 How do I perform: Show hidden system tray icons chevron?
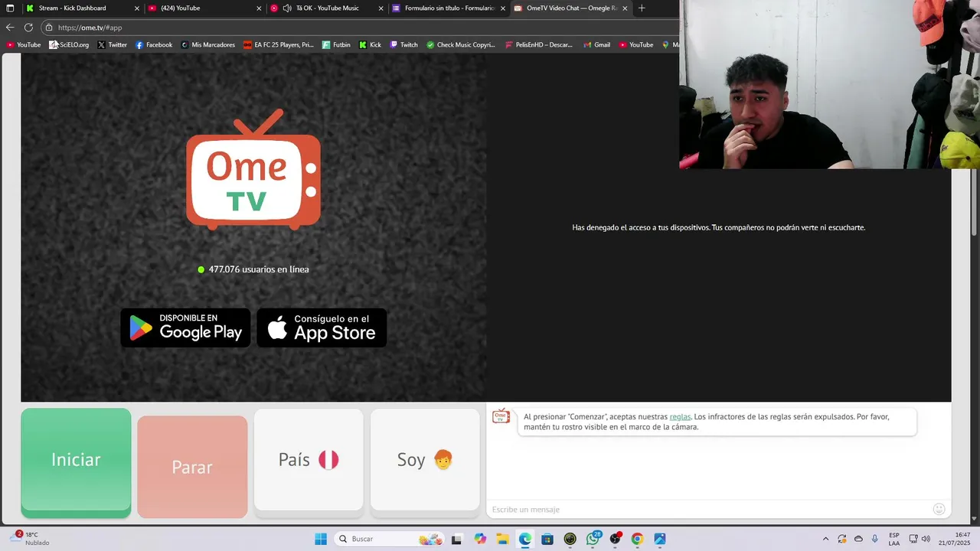(x=825, y=539)
